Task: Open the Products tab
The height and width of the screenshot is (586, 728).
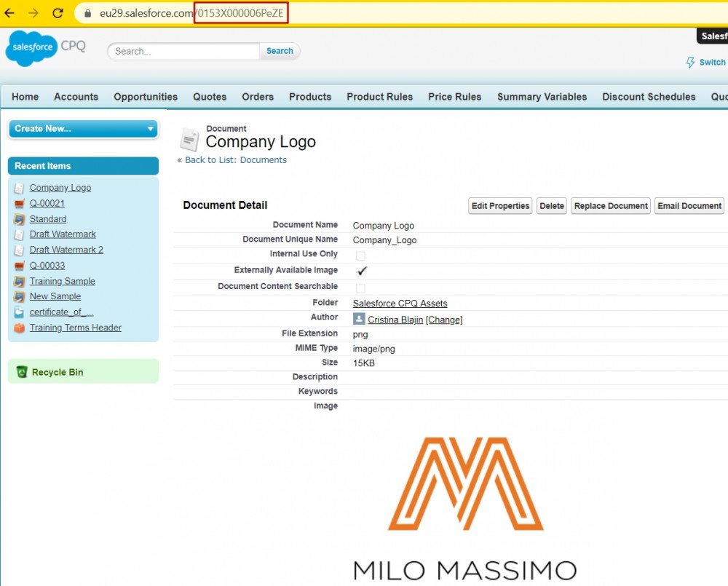Action: (310, 97)
